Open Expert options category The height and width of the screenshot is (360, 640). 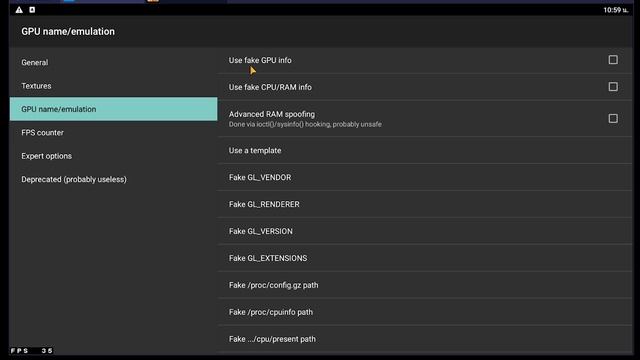click(x=113, y=156)
